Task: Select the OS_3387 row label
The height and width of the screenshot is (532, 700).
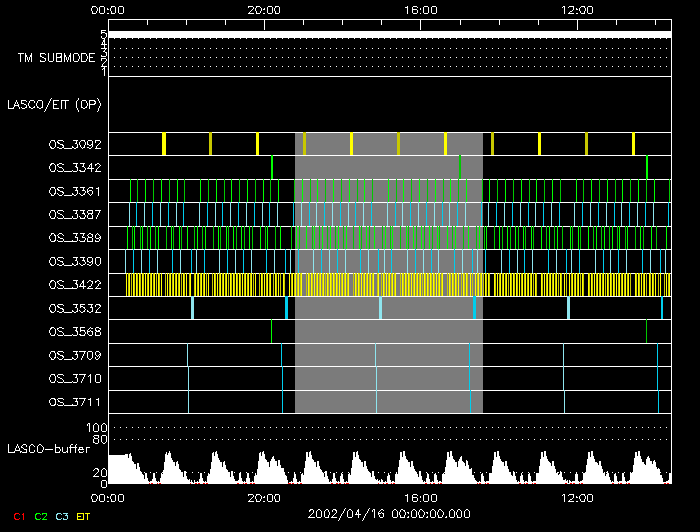Action: click(x=74, y=215)
